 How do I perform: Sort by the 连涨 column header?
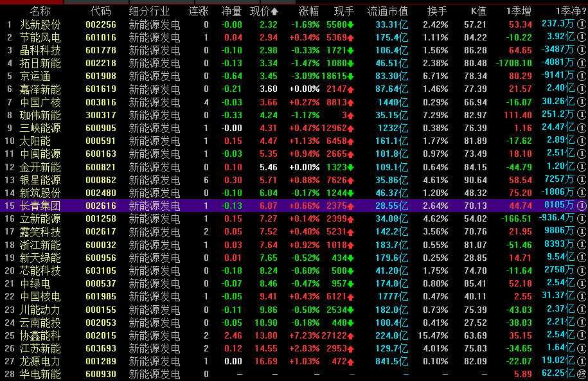(x=198, y=12)
